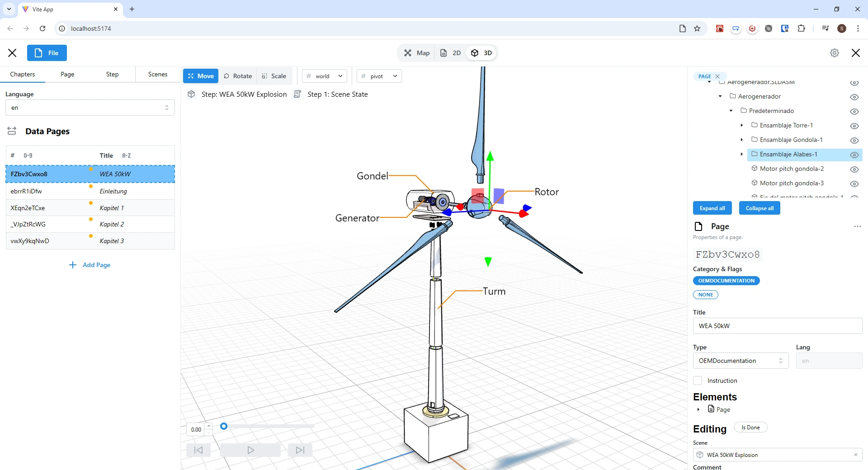
Task: Select the Move transform tool
Action: (200, 76)
